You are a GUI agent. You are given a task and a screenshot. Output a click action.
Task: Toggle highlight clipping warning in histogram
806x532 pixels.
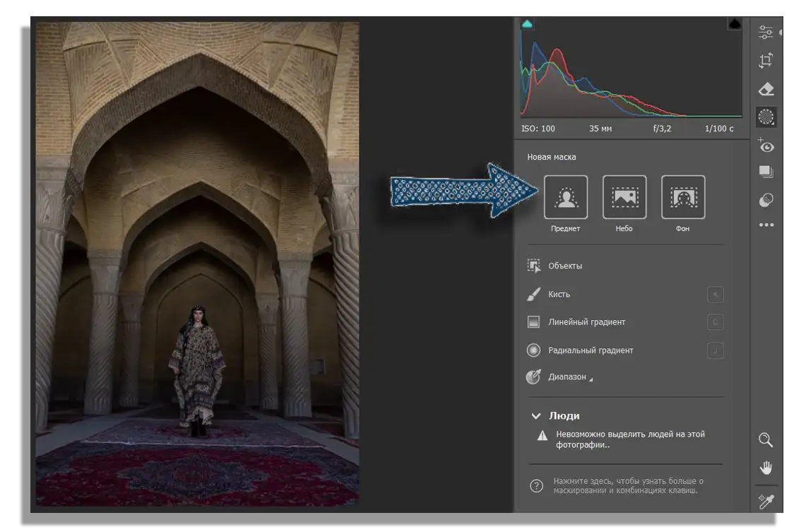[735, 23]
